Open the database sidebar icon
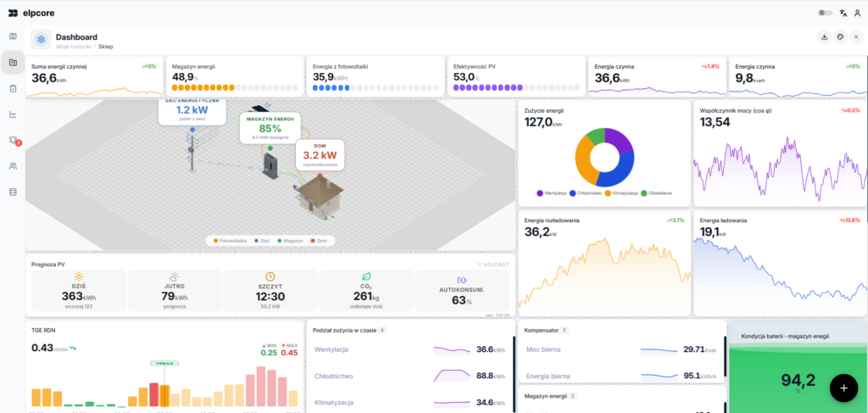Screen dimensions: 868x413 pos(13,192)
